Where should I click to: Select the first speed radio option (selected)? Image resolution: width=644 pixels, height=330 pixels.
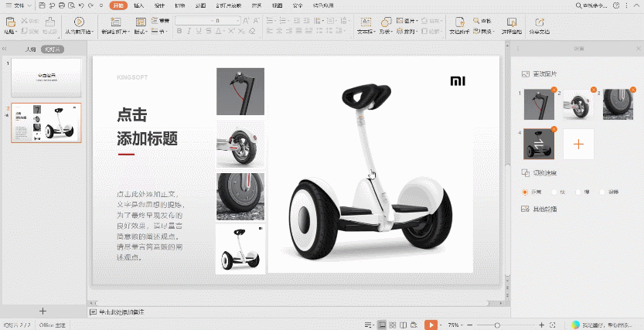pyautogui.click(x=526, y=191)
